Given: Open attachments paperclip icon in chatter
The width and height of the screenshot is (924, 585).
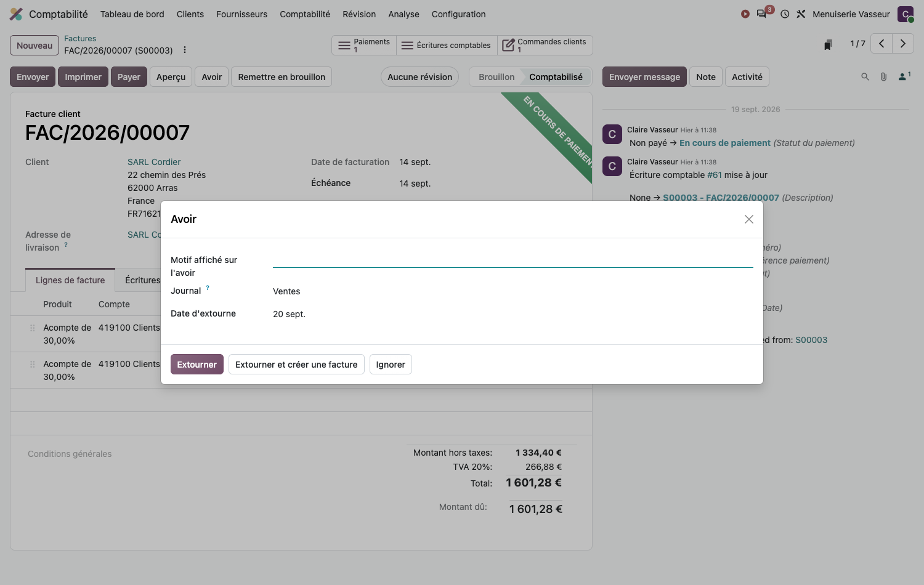Looking at the screenshot, I should pyautogui.click(x=883, y=77).
